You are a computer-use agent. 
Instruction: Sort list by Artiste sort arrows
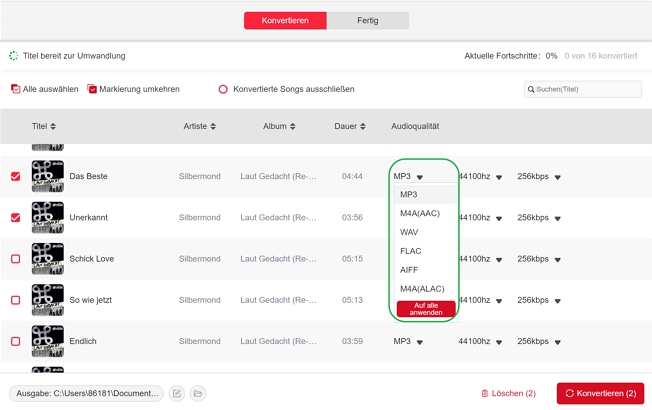(213, 127)
